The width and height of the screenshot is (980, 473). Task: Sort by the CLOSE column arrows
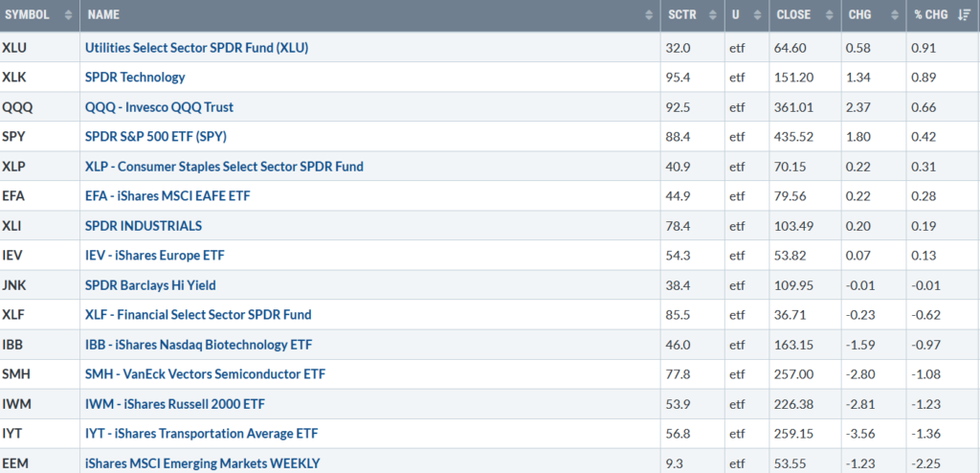[x=830, y=15]
